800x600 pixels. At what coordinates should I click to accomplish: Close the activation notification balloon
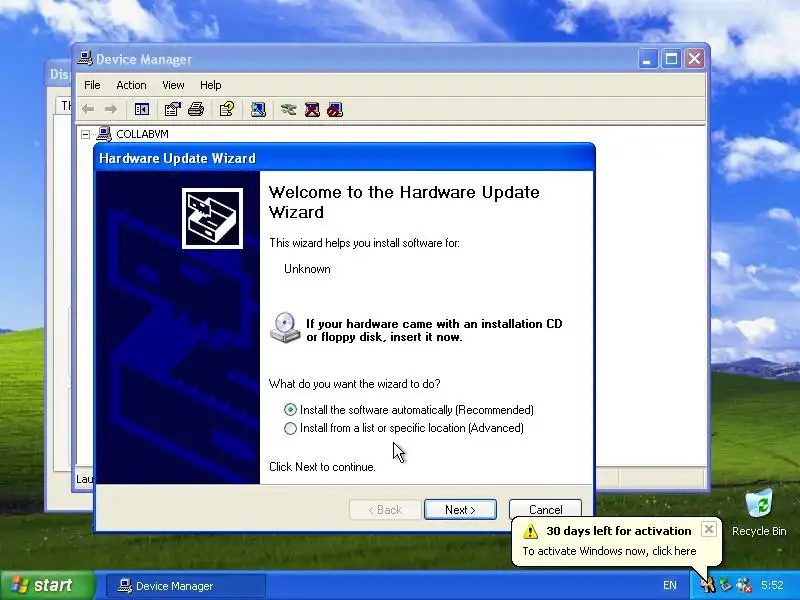tap(709, 530)
